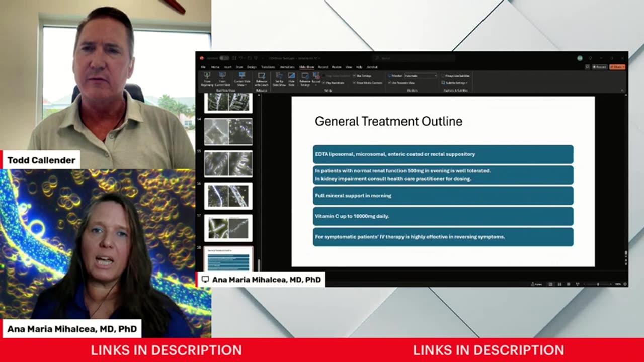Image resolution: width=644 pixels, height=362 pixels.
Task: Start slide show From Beginning
Action: pos(207,79)
